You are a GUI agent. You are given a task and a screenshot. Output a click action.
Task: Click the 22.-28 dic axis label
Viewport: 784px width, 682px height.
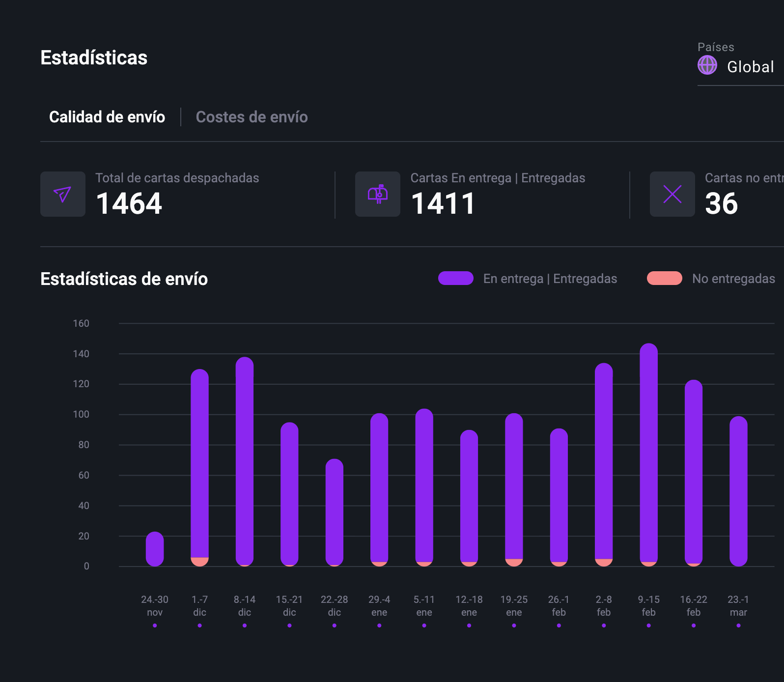click(x=334, y=605)
